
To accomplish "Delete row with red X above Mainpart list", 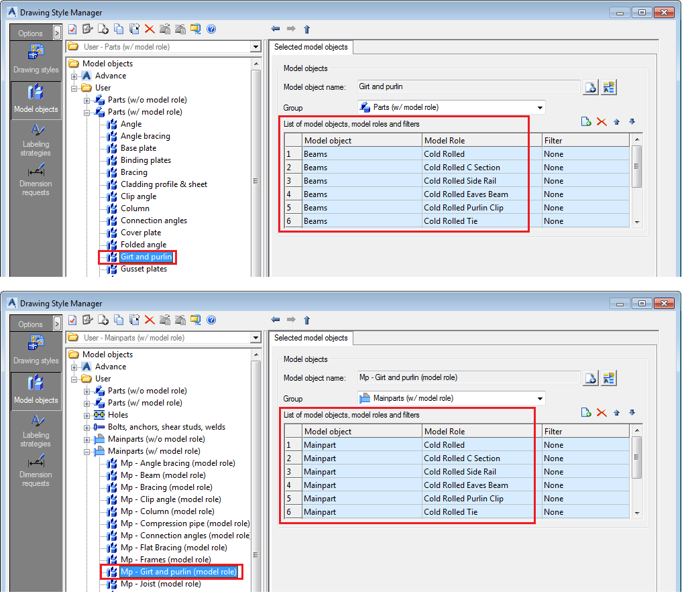I will click(x=601, y=413).
